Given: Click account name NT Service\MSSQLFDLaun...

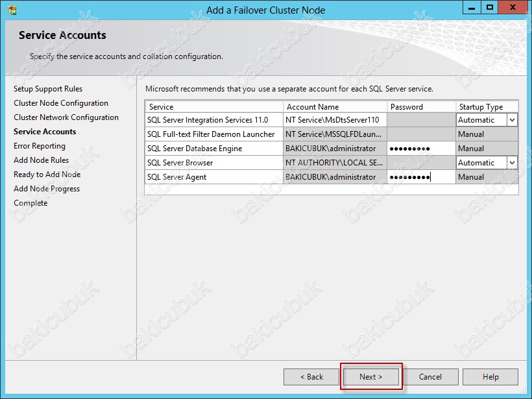Looking at the screenshot, I should click(335, 134).
